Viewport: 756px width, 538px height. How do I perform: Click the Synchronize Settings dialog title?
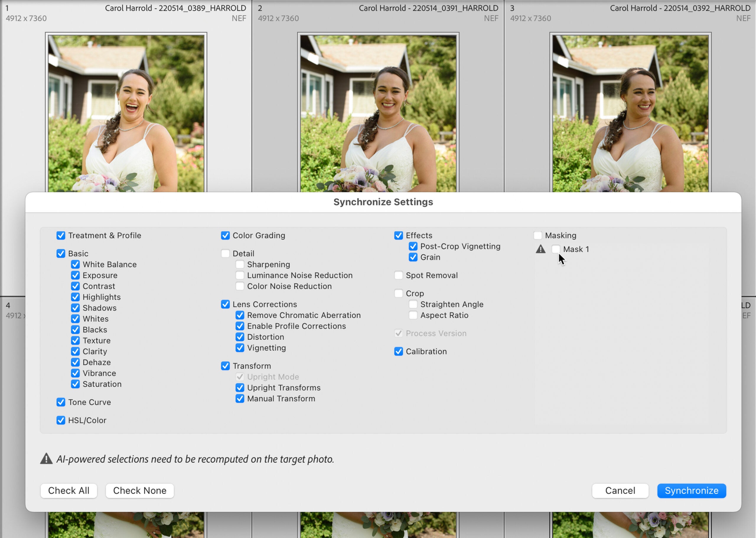click(383, 202)
